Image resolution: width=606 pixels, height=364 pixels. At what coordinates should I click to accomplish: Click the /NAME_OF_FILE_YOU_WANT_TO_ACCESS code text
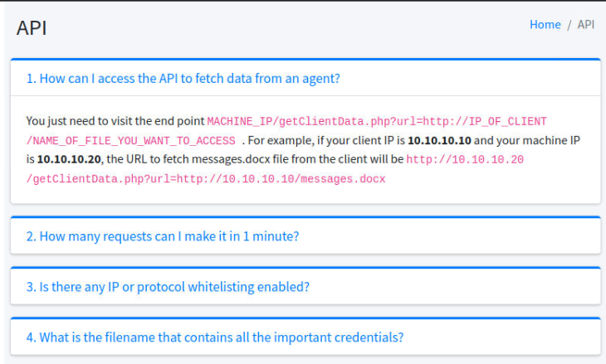pyautogui.click(x=130, y=141)
